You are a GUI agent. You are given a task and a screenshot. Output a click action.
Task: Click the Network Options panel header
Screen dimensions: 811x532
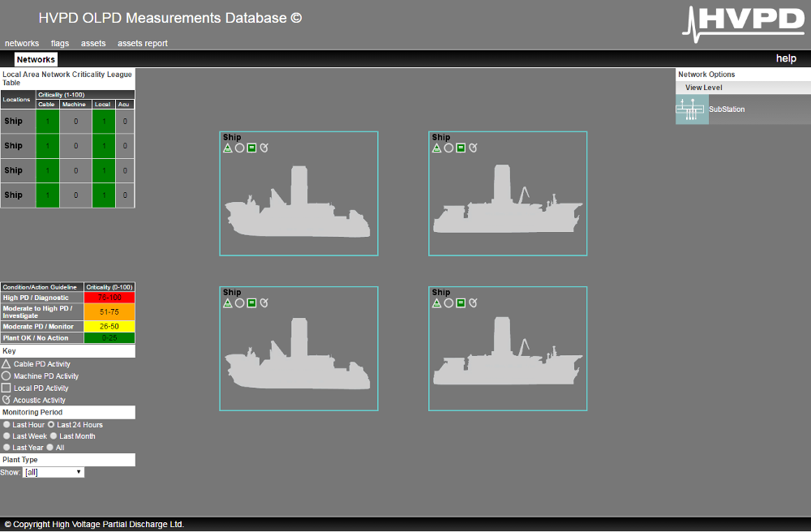click(x=743, y=75)
